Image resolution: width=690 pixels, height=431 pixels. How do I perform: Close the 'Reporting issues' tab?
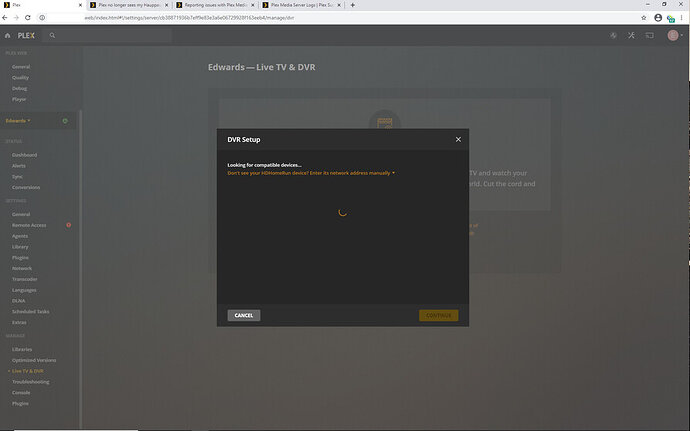tap(253, 5)
